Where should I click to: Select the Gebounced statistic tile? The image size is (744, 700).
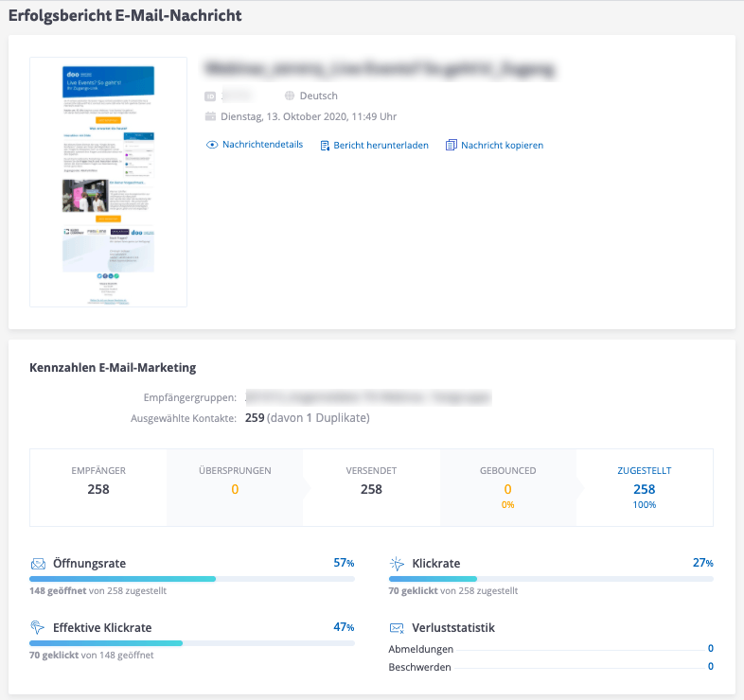point(507,487)
